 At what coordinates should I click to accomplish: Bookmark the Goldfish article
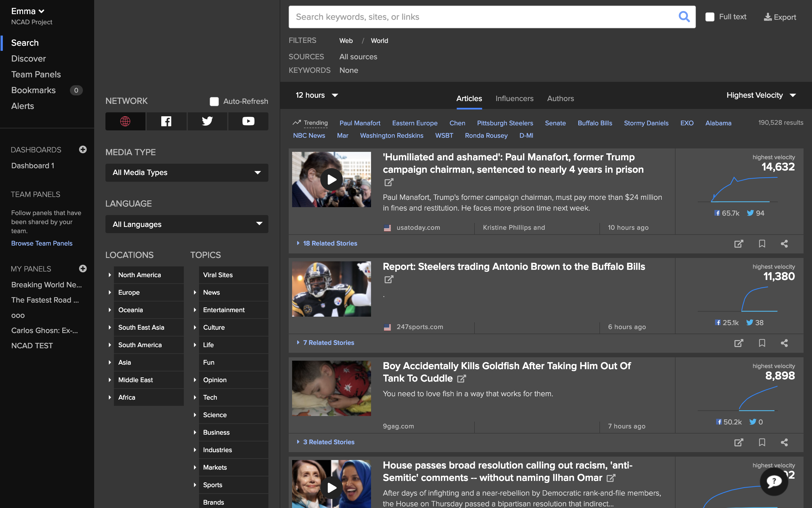tap(762, 442)
